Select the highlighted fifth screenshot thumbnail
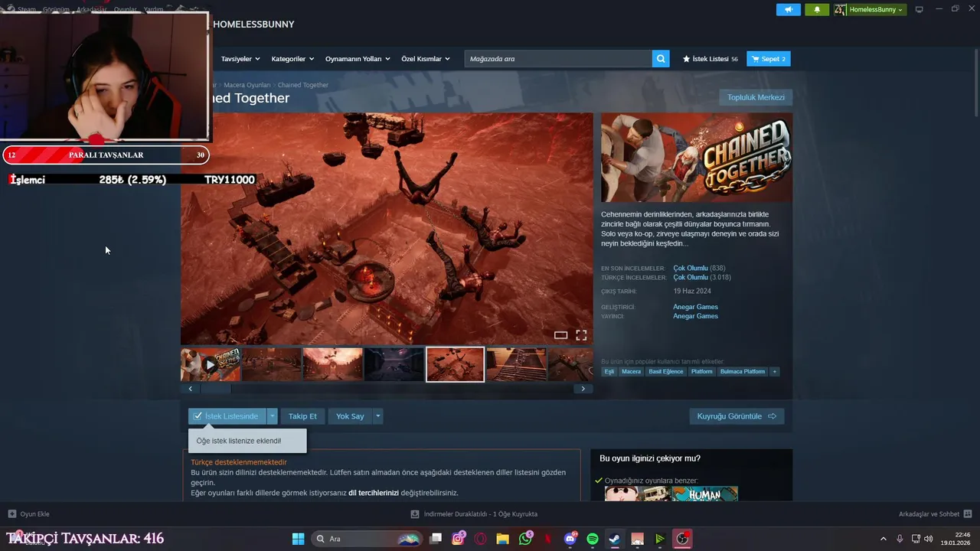This screenshot has height=551, width=980. [455, 364]
